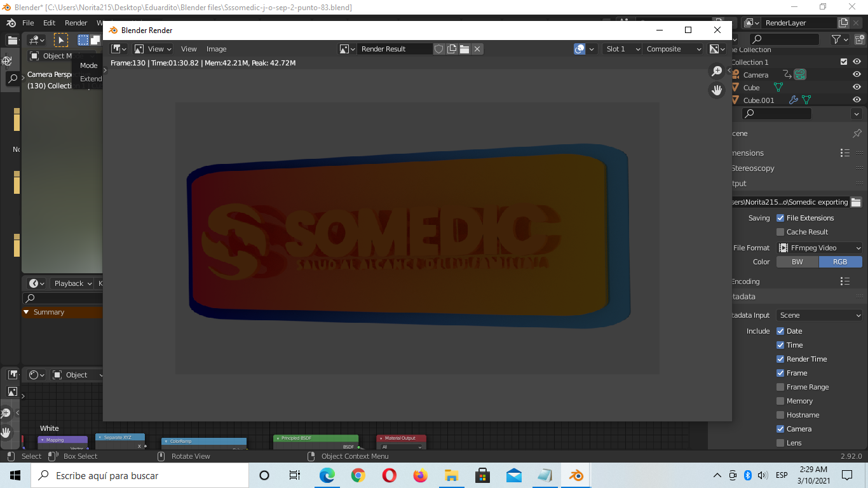868x488 pixels.
Task: Open the Playback dropdown in the timeline
Action: (x=73, y=283)
